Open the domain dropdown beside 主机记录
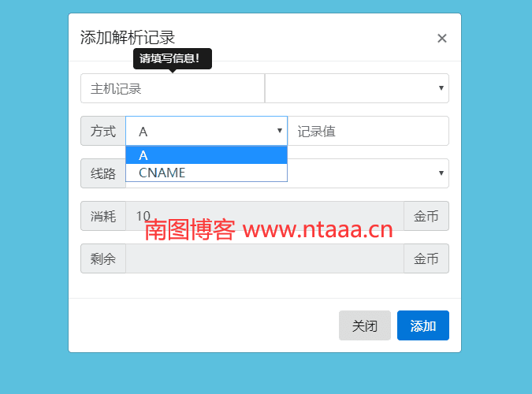Screen dimensions: 532x394 (x=357, y=88)
